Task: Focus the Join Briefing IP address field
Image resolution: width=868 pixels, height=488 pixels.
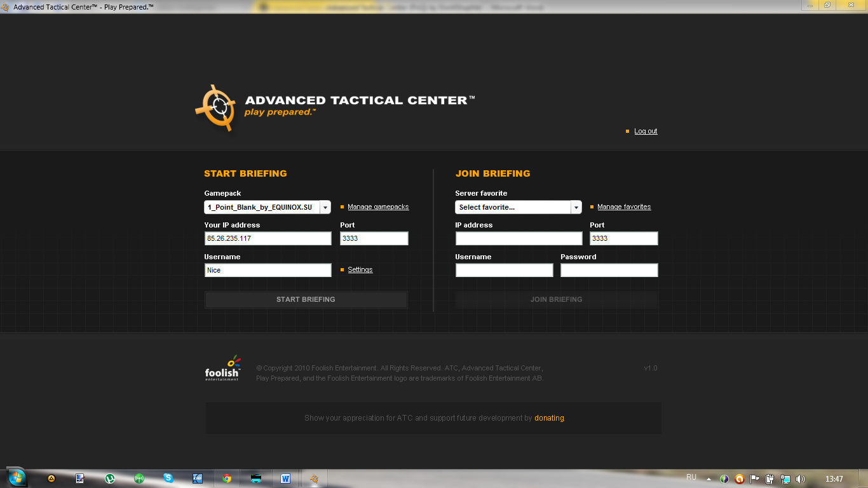Action: coord(519,238)
